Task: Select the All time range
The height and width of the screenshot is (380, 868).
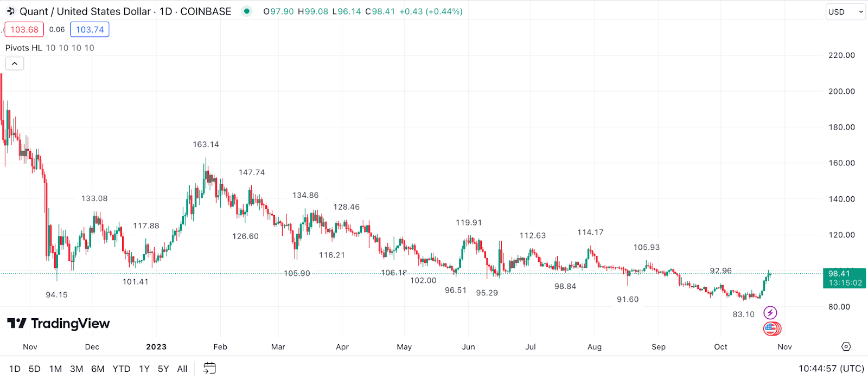Action: (182, 369)
